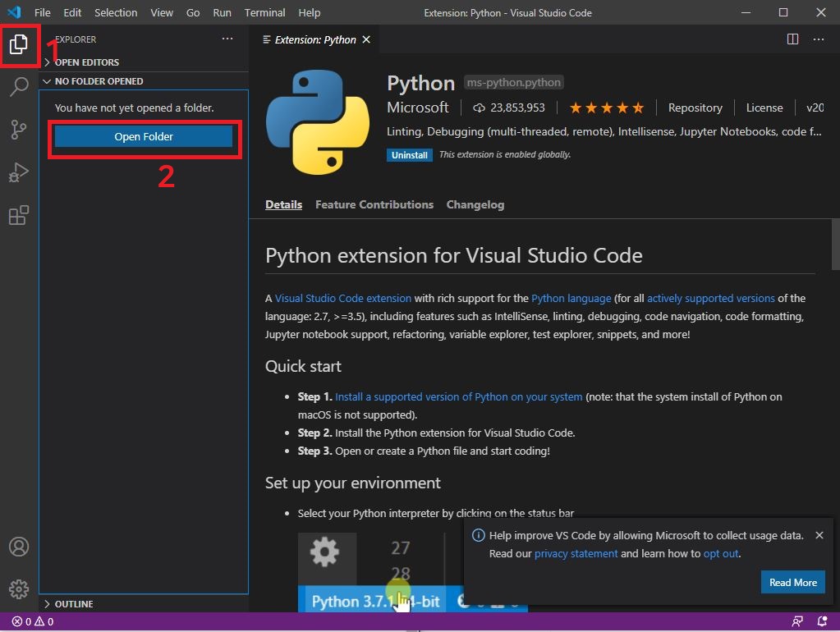Viewport: 840px width, 632px height.
Task: Open the opt out link
Action: point(721,554)
